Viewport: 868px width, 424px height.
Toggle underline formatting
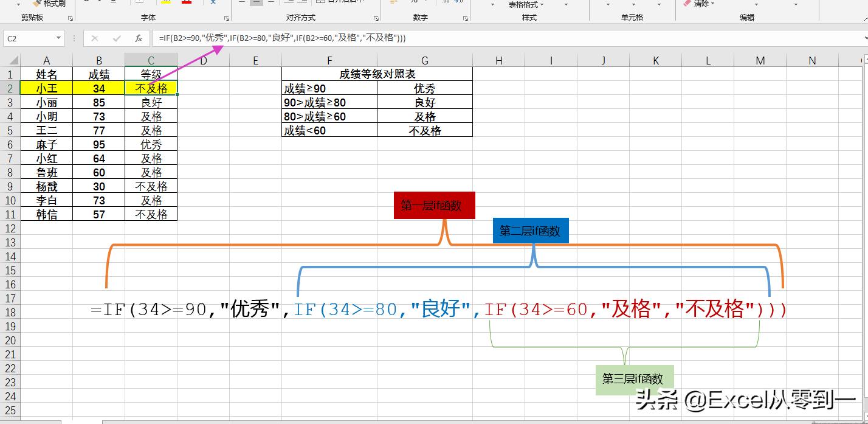point(112,2)
